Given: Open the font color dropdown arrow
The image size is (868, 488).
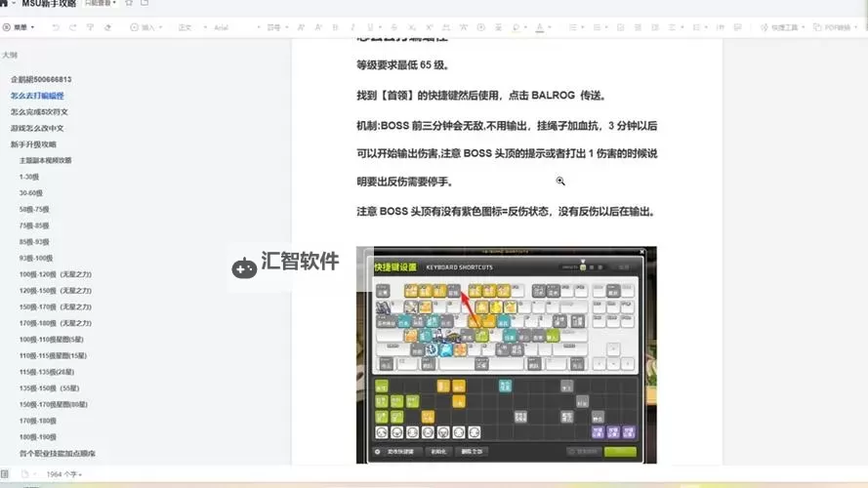Looking at the screenshot, I should coord(550,27).
